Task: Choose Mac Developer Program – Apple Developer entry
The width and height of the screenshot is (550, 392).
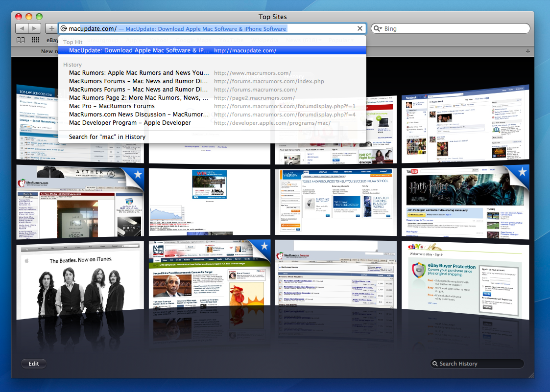Action: pos(212,123)
